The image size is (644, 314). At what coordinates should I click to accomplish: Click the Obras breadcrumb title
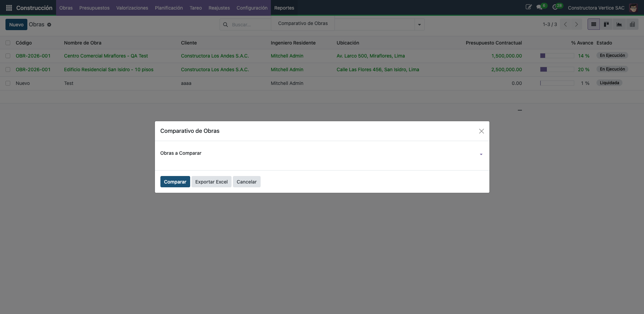tap(37, 25)
